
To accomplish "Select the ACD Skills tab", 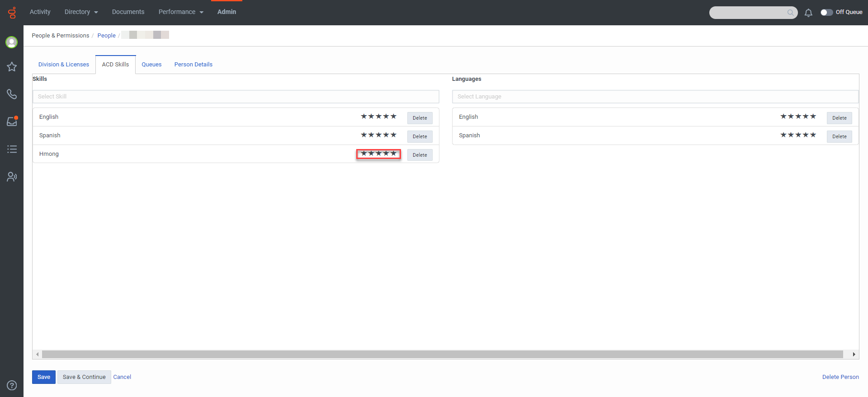I will 115,65.
